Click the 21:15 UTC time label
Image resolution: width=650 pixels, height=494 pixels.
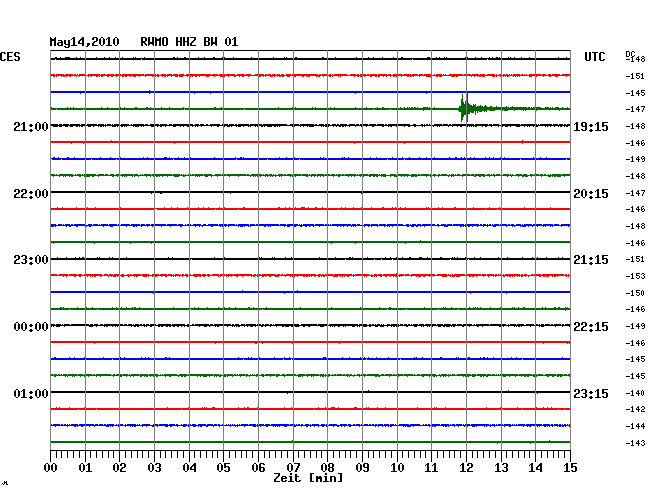tap(591, 260)
